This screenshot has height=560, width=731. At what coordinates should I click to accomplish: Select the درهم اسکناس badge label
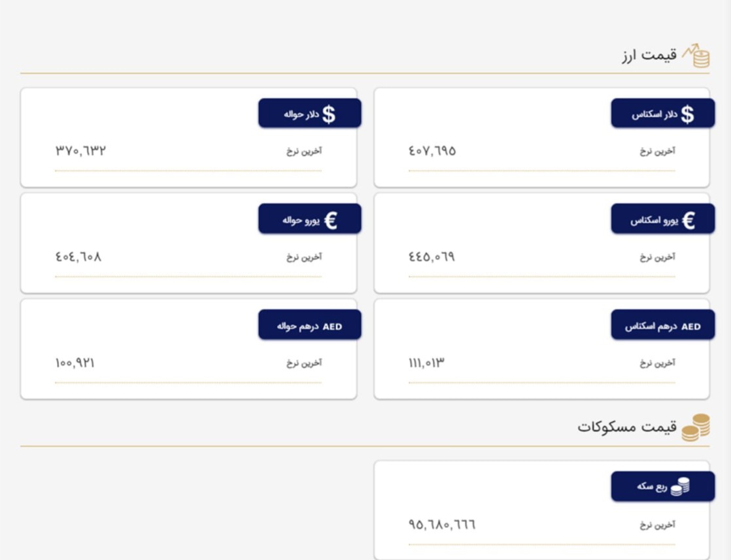651,327
